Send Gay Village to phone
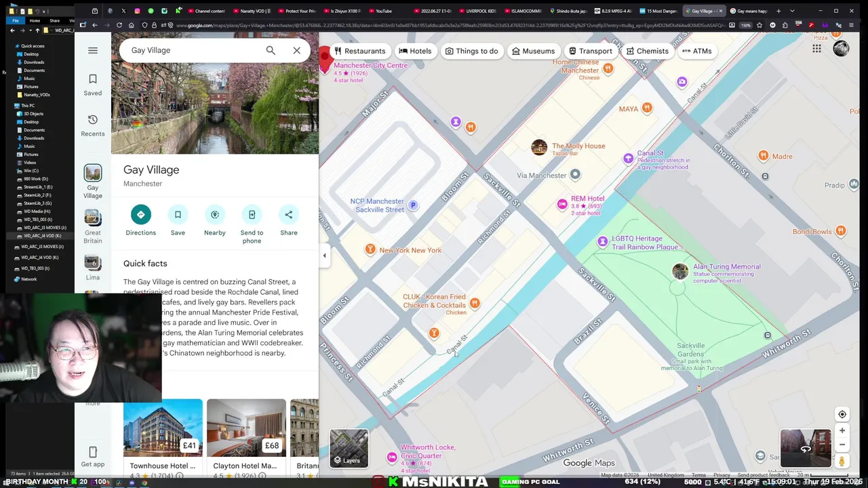The height and width of the screenshot is (488, 868). pos(252,225)
